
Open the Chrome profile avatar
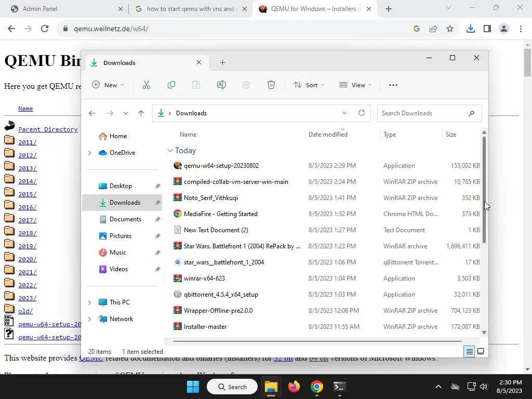pos(504,29)
